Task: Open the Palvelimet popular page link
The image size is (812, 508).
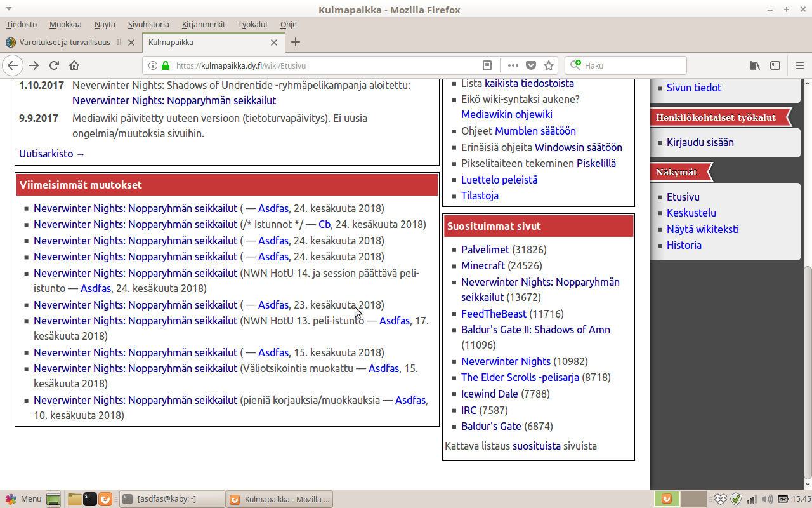Action: click(x=485, y=250)
